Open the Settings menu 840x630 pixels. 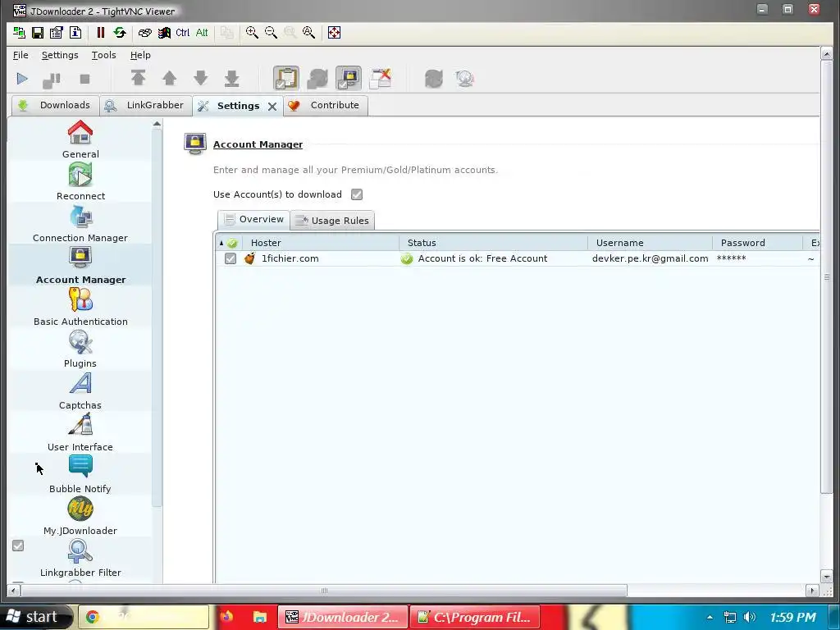60,55
